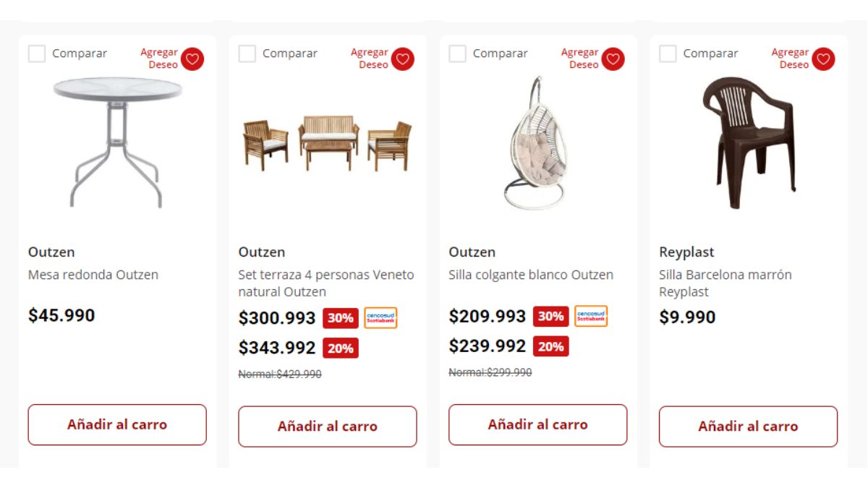Click the brown Barcelona chair image

pos(749,145)
